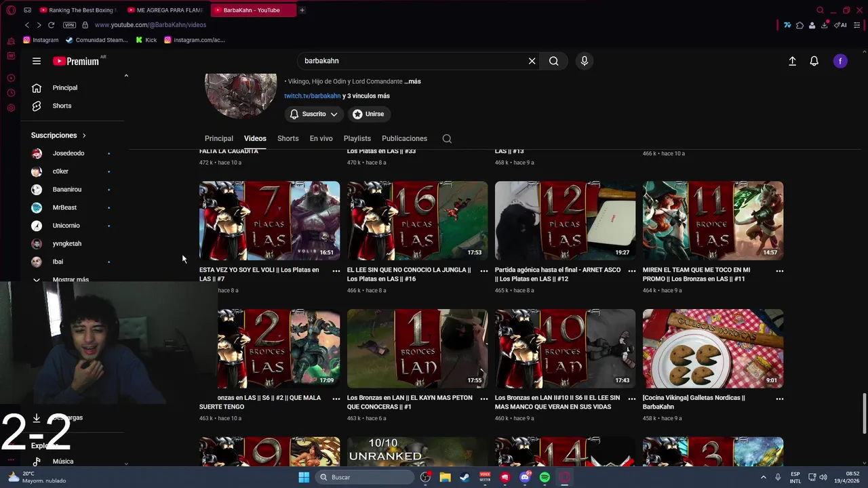Open the Galletas Nordicas video thumbnail
Screen dimensions: 868x488
[713, 348]
